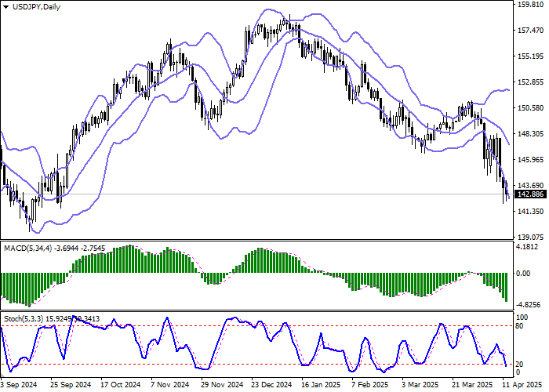The height and width of the screenshot is (392, 549).
Task: Click the 150.580 price axis label
Action: pos(531,108)
